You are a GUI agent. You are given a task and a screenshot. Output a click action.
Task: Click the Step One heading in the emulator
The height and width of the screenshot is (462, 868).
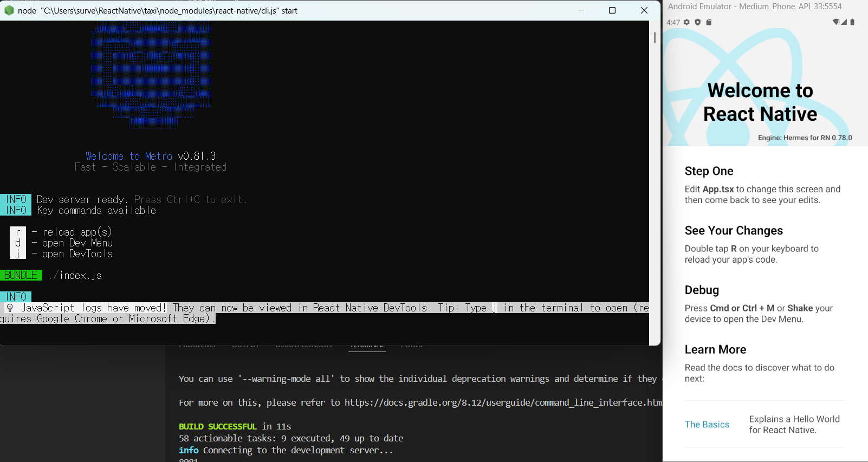pos(709,171)
